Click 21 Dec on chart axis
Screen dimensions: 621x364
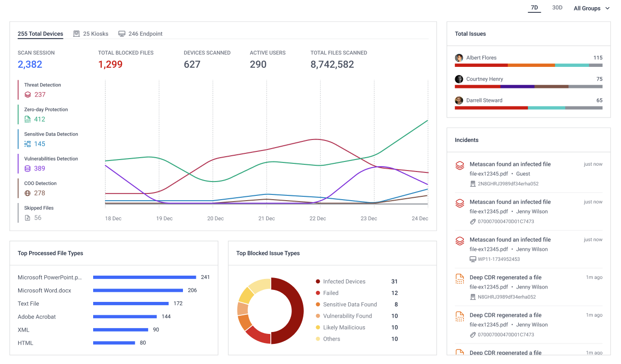[267, 218]
